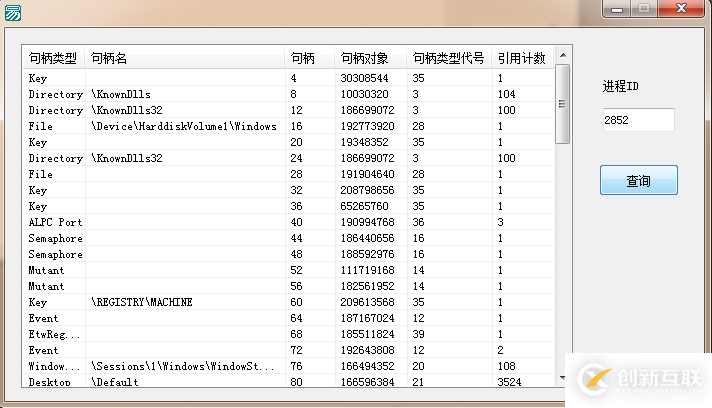Click handle object value 208798656

point(367,190)
